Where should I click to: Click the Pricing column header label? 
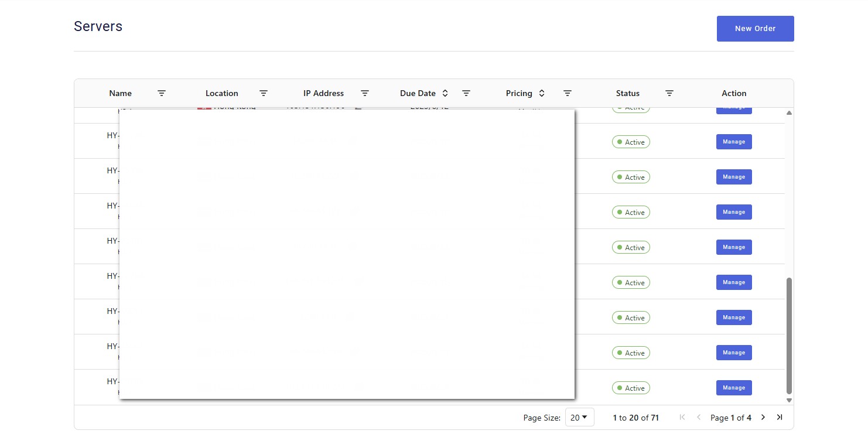pos(519,93)
